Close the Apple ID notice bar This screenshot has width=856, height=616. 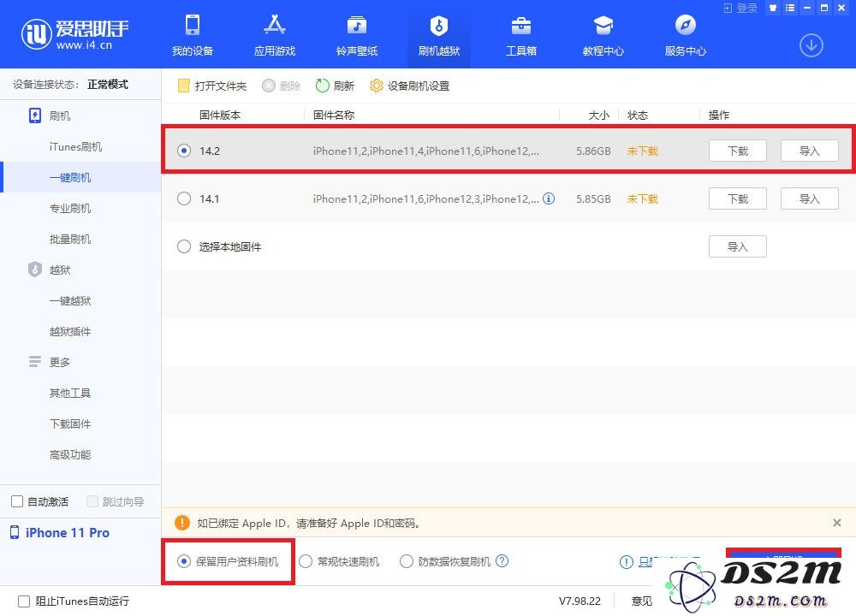tap(837, 523)
